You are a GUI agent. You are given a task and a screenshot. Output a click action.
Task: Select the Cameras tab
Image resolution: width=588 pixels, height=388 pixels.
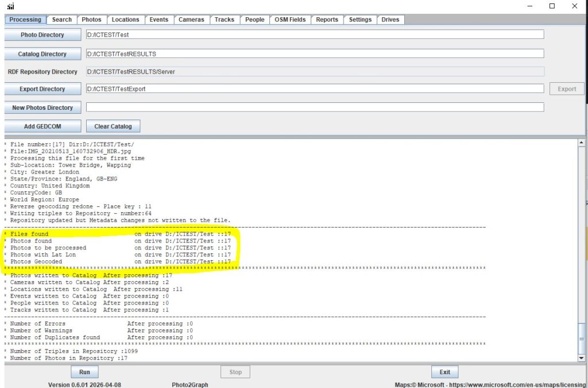coord(191,20)
